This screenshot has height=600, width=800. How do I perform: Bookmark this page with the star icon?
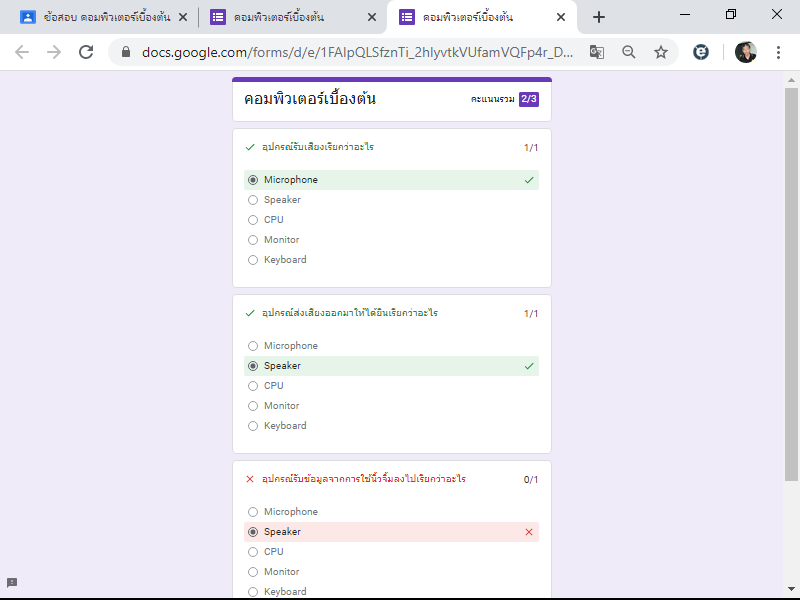[661, 52]
